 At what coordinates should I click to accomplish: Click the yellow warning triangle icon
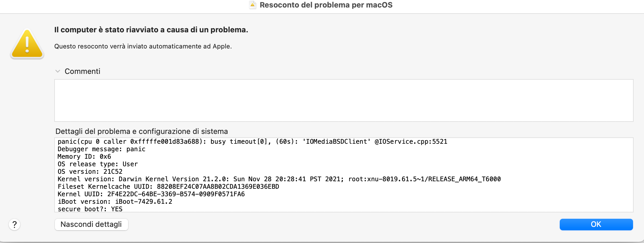point(27,44)
